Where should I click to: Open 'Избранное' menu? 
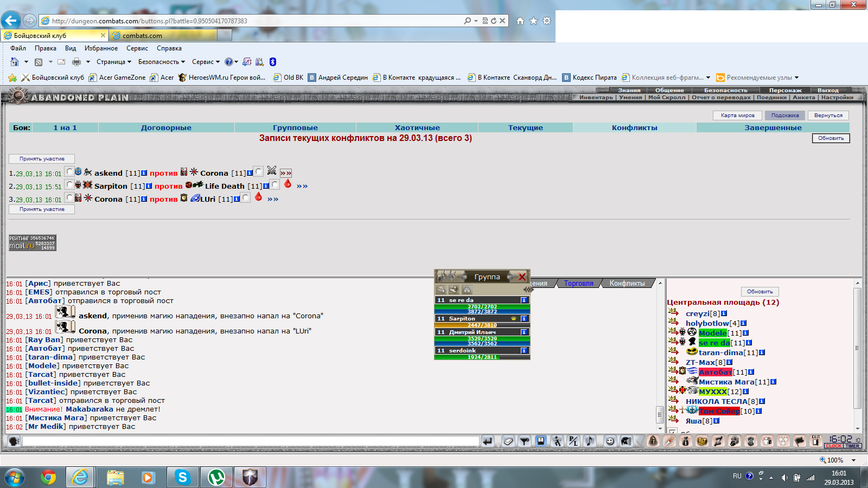tap(101, 48)
